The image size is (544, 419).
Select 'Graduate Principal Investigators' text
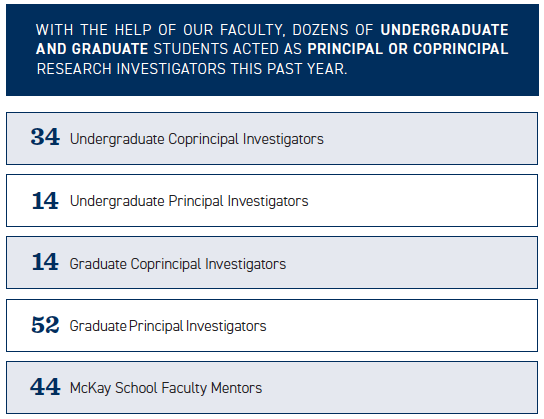[168, 326]
